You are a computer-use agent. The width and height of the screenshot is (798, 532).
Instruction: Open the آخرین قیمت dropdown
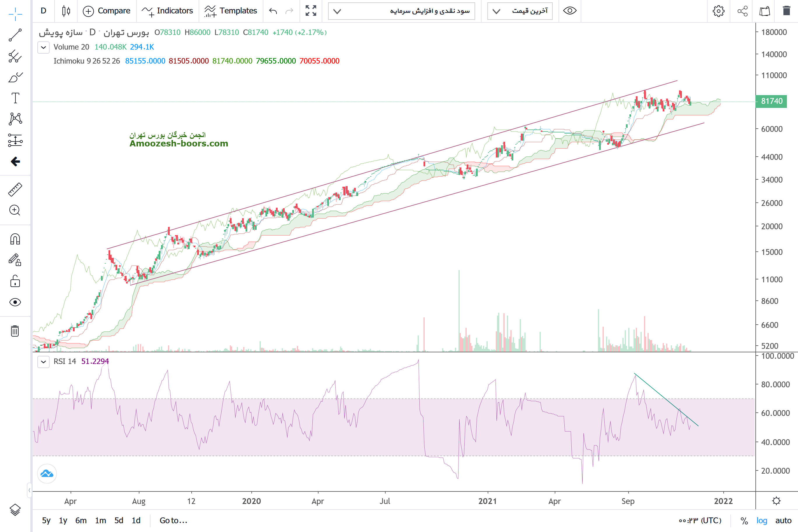coord(520,11)
